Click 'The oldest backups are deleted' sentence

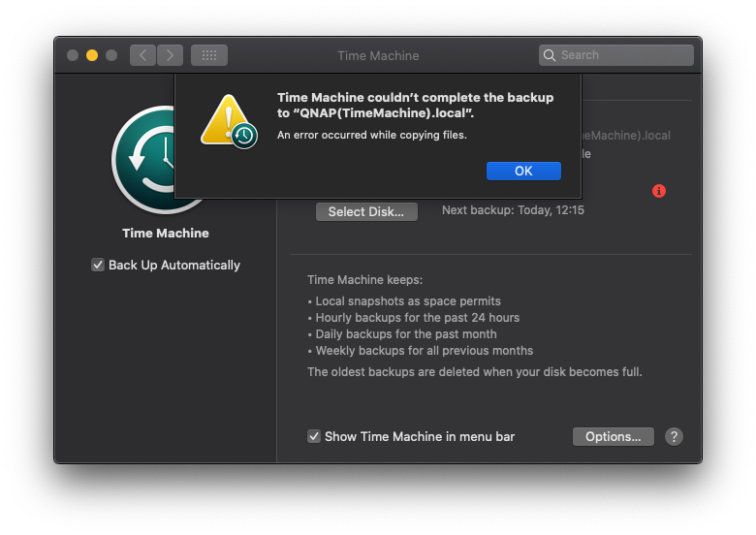point(474,372)
